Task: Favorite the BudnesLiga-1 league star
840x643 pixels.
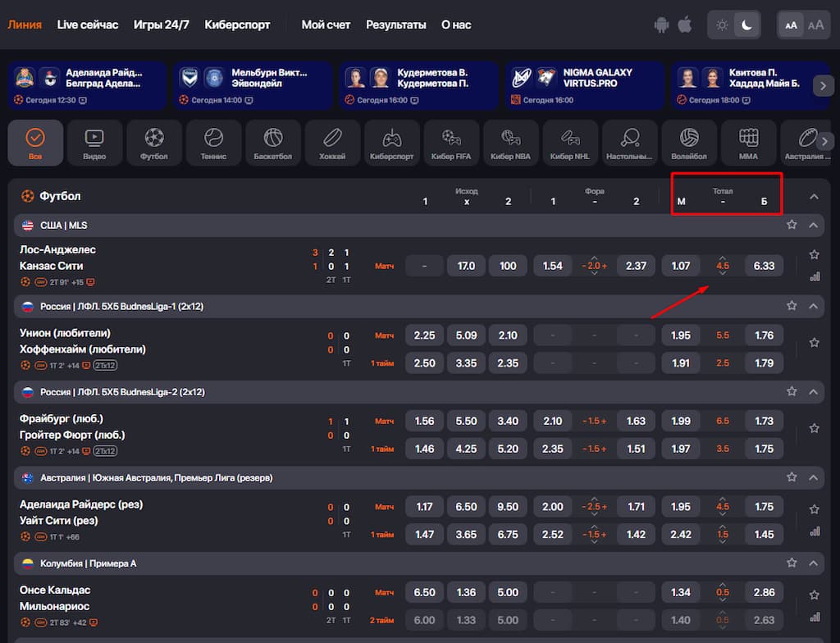Action: pos(792,305)
